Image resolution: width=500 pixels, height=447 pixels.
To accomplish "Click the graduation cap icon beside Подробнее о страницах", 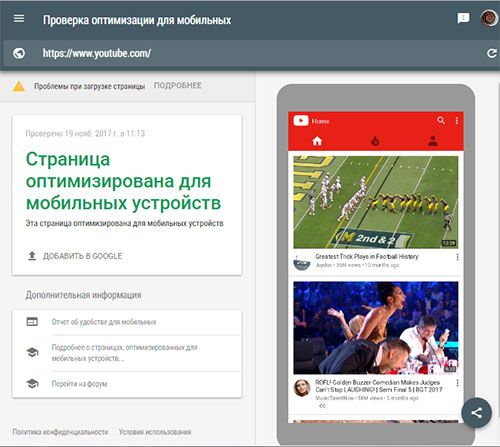I will 32,352.
